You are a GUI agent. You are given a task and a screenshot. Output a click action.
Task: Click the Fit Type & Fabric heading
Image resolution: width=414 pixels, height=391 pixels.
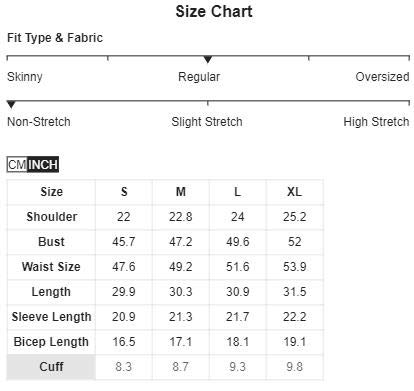(55, 38)
